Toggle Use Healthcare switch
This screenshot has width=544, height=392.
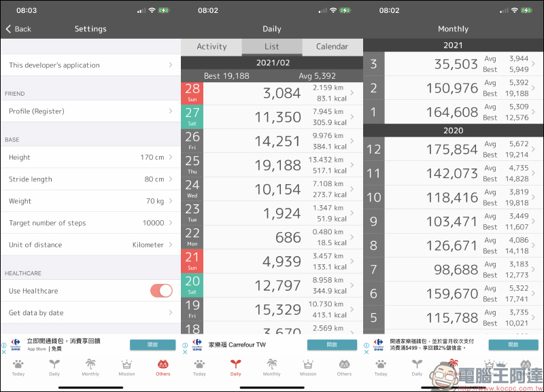pyautogui.click(x=161, y=291)
